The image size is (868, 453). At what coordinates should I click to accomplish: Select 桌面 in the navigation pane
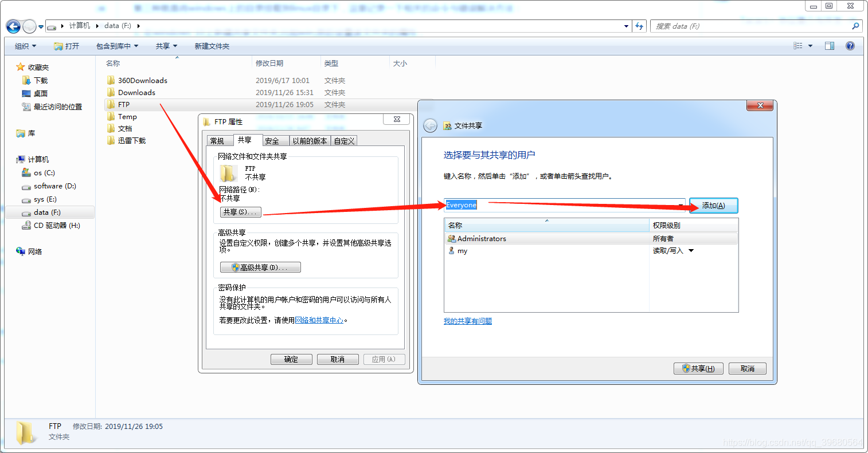[35, 93]
